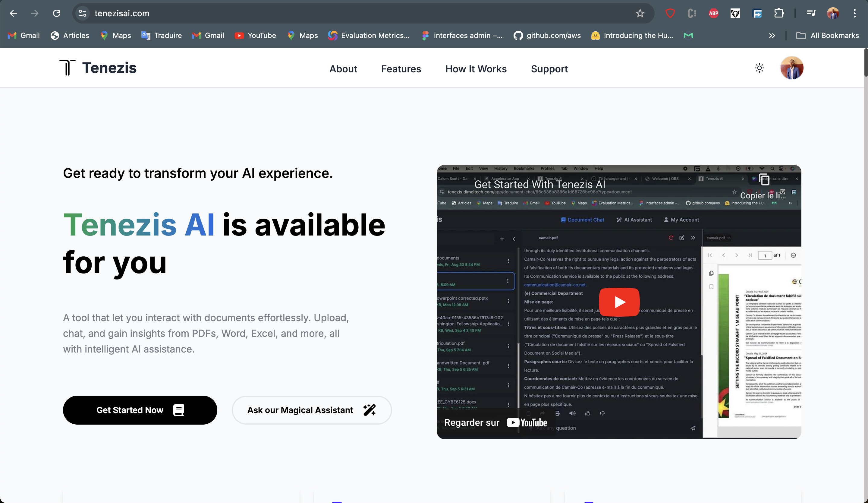Open the All Bookmarks folder
868x503 pixels.
click(x=827, y=36)
